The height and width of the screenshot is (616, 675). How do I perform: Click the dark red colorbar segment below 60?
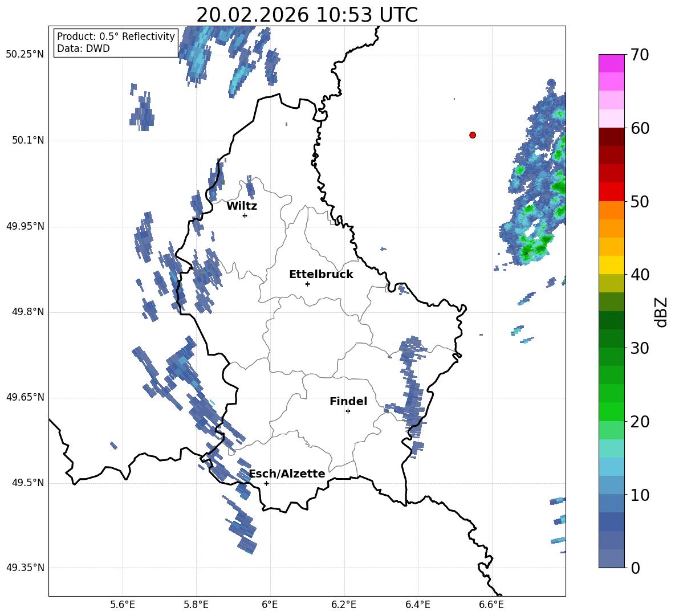click(611, 137)
